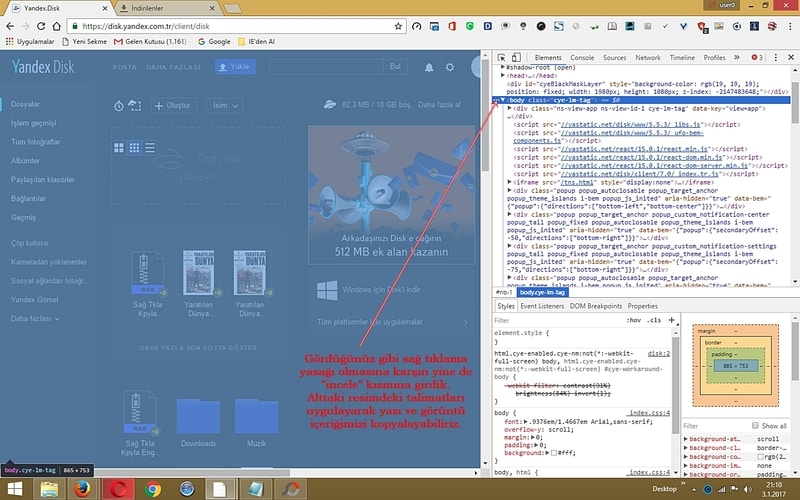The height and width of the screenshot is (500, 800).
Task: Switch to list view icon
Action: (149, 147)
